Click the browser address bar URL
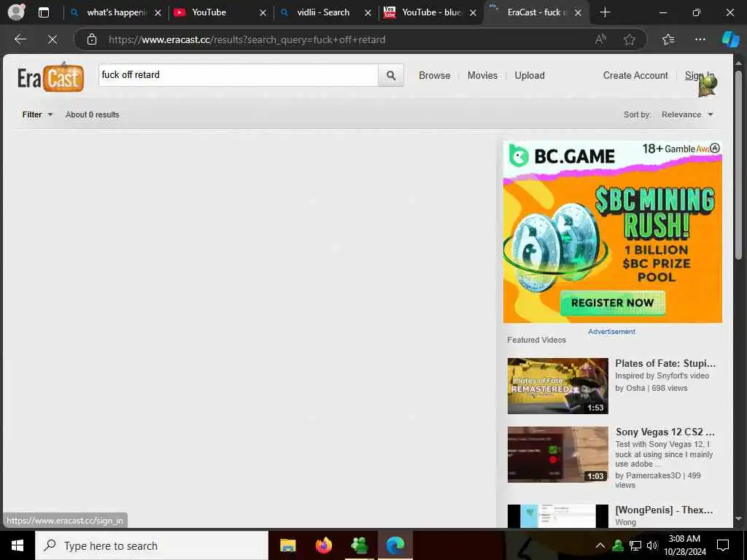Screen dimensions: 747x560 [247, 39]
